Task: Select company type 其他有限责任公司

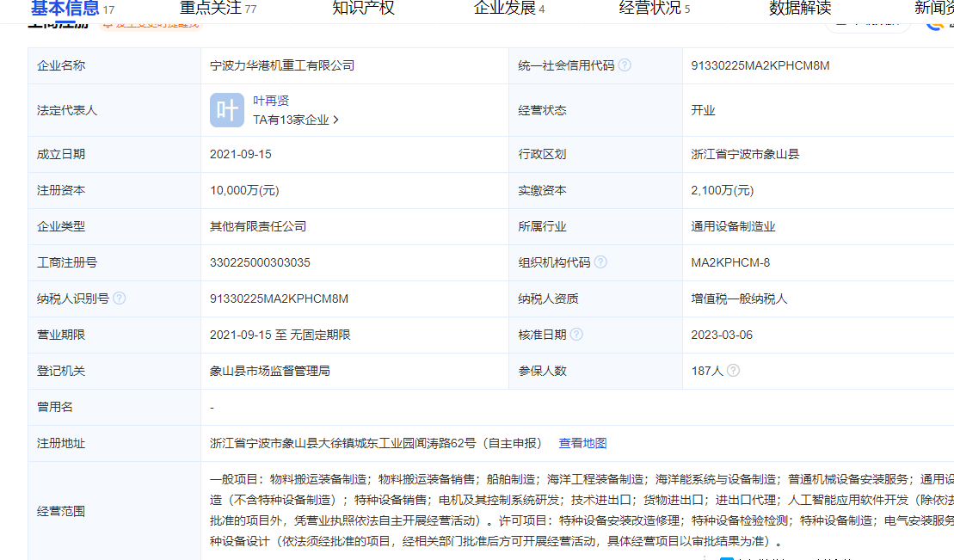Action: 258,226
